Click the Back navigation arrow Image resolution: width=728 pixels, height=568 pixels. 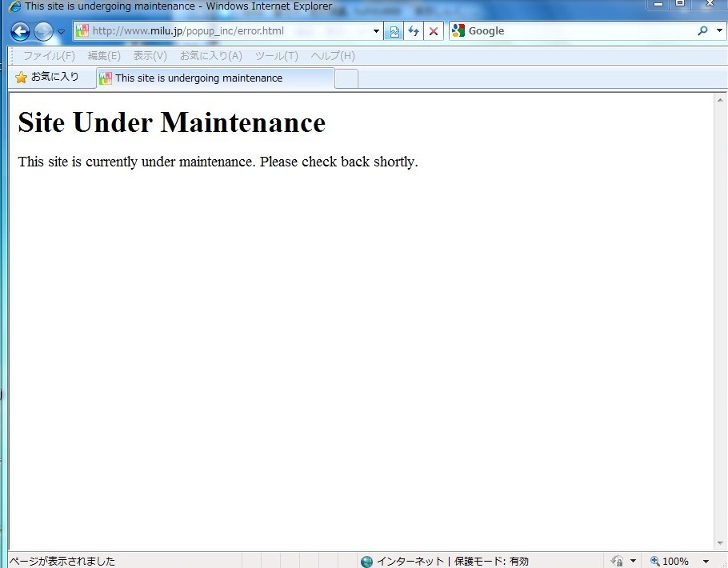tap(20, 31)
